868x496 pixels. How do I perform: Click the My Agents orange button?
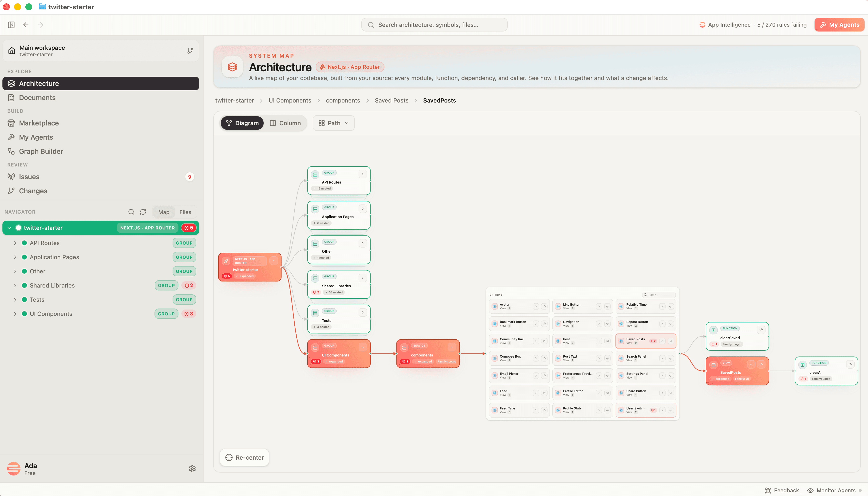(839, 25)
